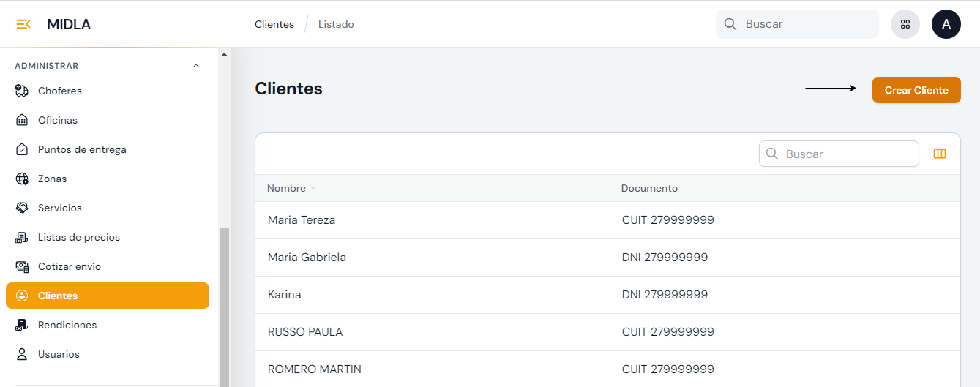
Task: Toggle table columns visibility icon
Action: coord(940,154)
